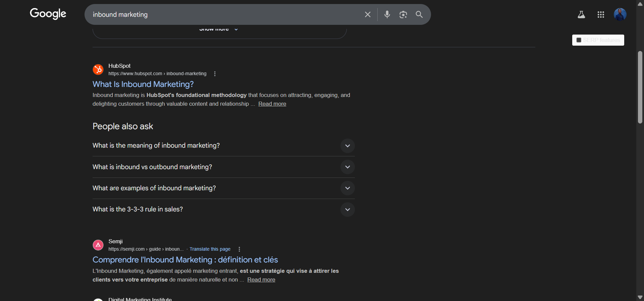
Task: Clear the search box with the X icon
Action: click(368, 14)
